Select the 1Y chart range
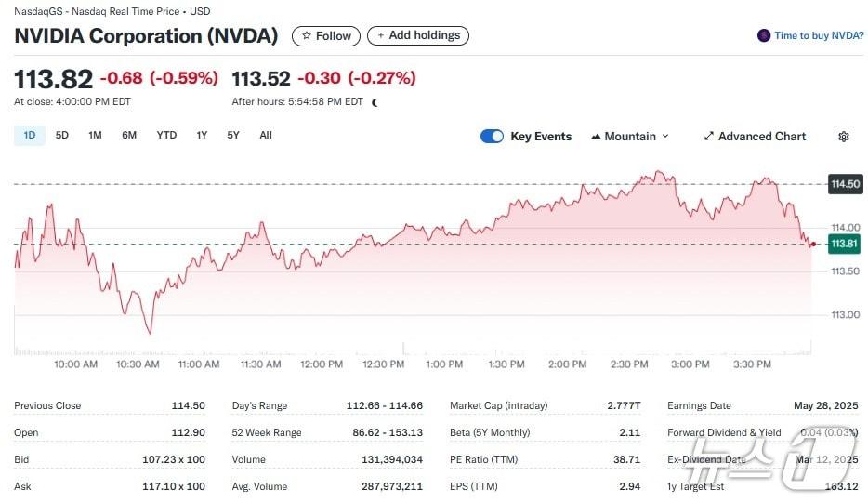This screenshot has height=503, width=868. pyautogui.click(x=202, y=136)
